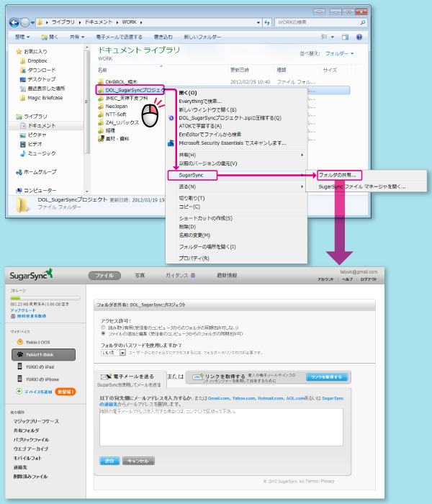
Task: Click 電子メールで送信する in toolbar
Action: tap(119, 37)
